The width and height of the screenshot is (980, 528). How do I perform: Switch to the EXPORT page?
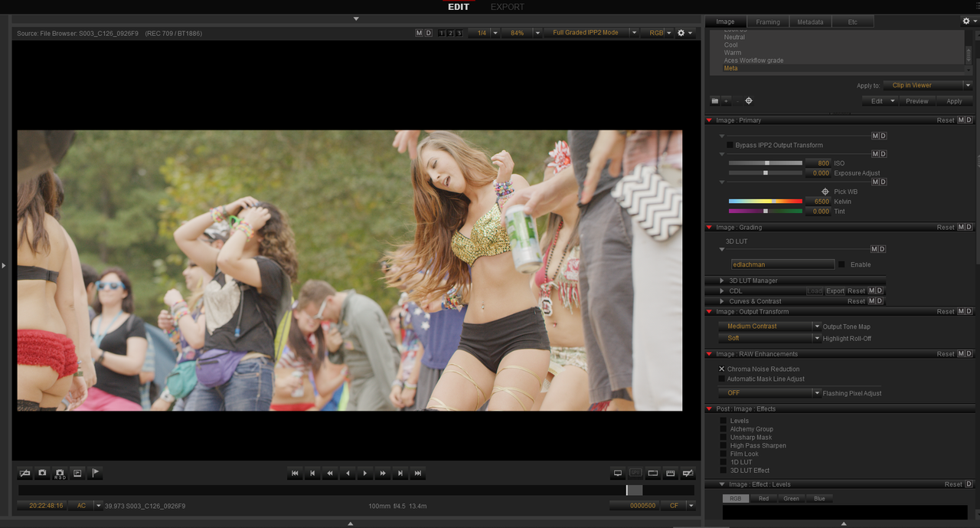[508, 7]
